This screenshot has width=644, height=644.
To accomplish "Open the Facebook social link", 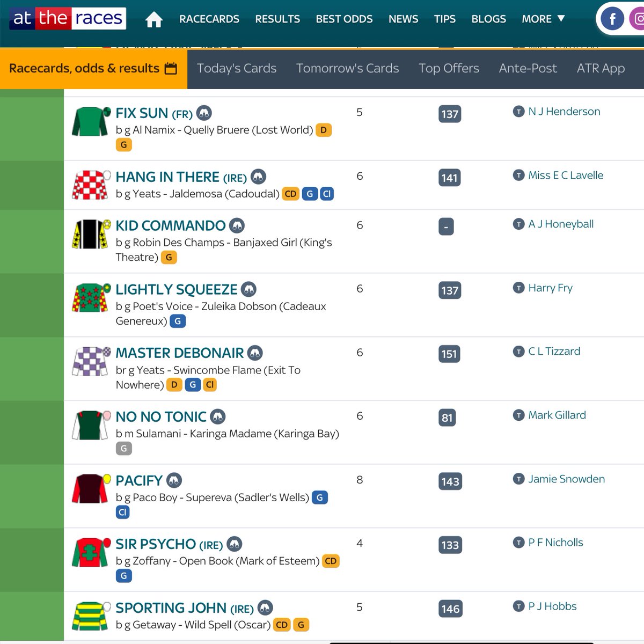I will point(612,20).
